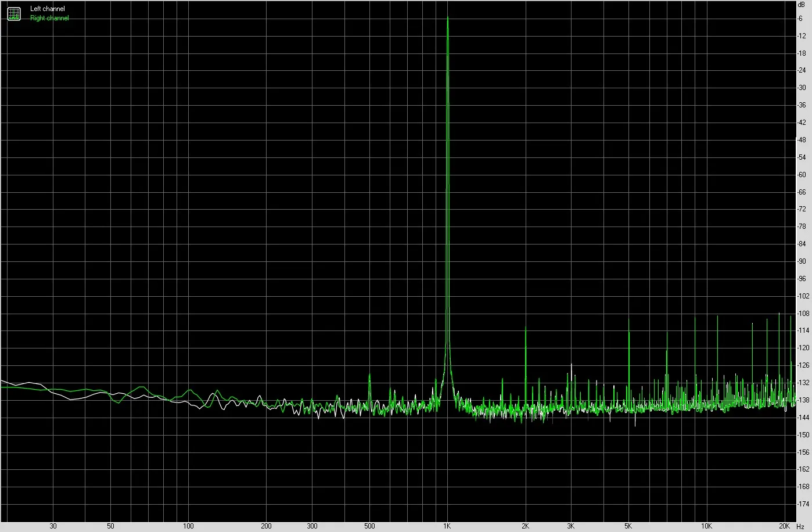Click the "20K" frequency axis label
The image size is (812, 532).
pyautogui.click(x=784, y=526)
